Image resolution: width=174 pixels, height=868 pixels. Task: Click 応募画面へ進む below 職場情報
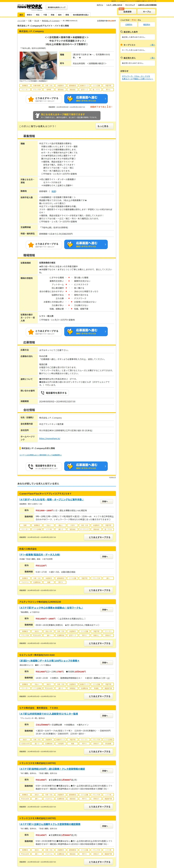pyautogui.click(x=86, y=331)
